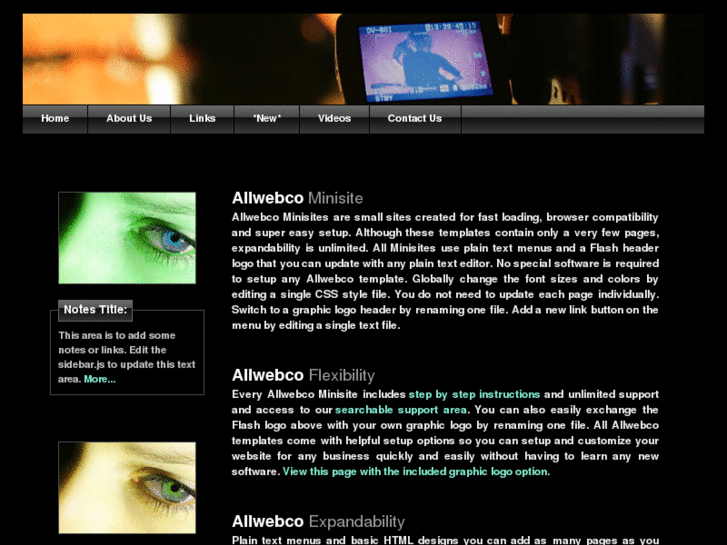This screenshot has height=545, width=727.
Task: Open the Links menu item
Action: 202,119
